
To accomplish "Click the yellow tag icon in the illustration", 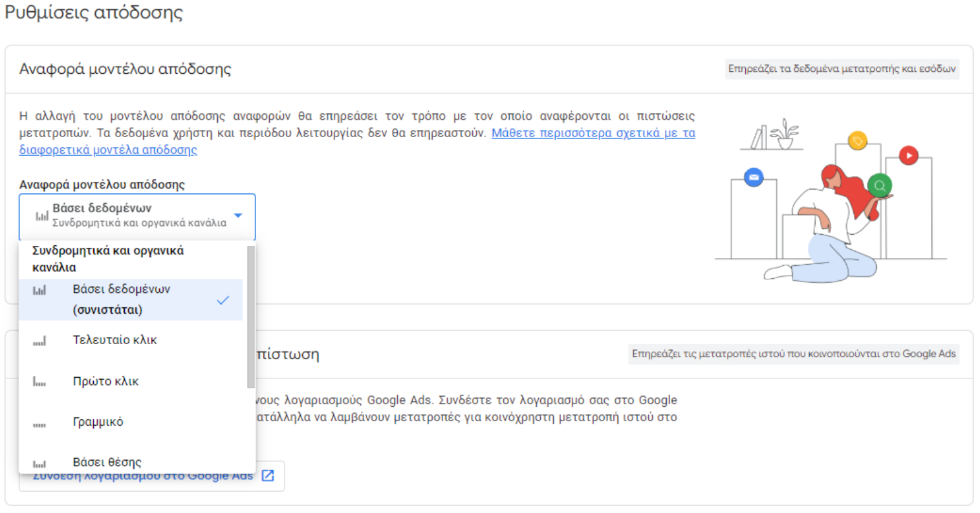I will 858,141.
